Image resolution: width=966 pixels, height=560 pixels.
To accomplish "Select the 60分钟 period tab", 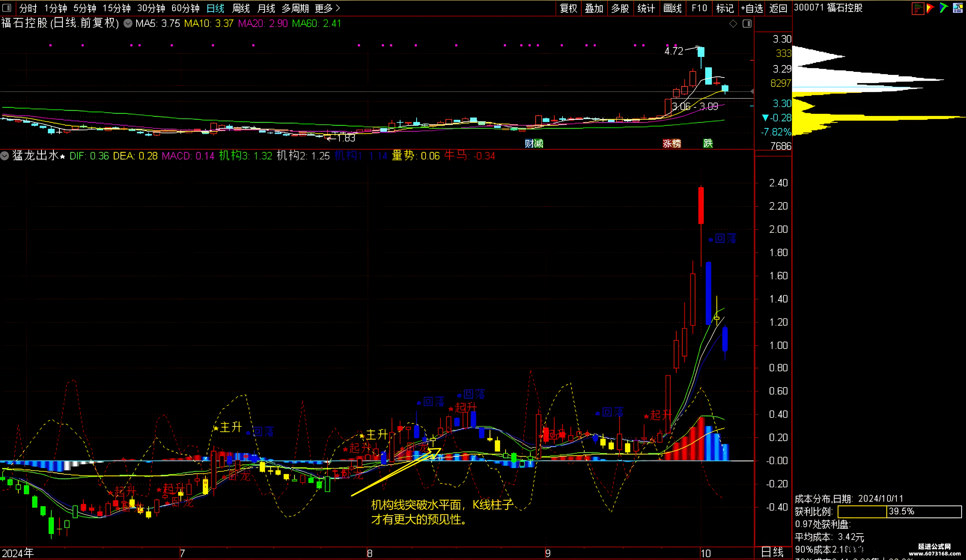I will click(186, 8).
